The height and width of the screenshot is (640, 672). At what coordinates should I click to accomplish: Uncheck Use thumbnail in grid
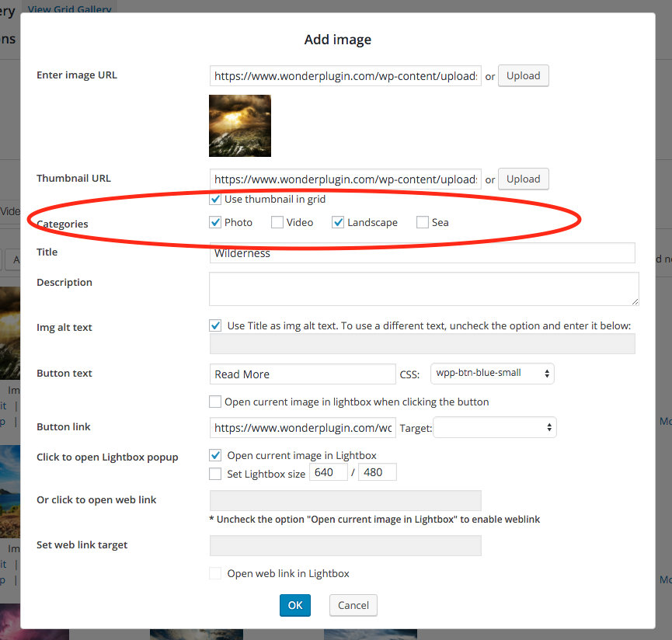pyautogui.click(x=215, y=200)
